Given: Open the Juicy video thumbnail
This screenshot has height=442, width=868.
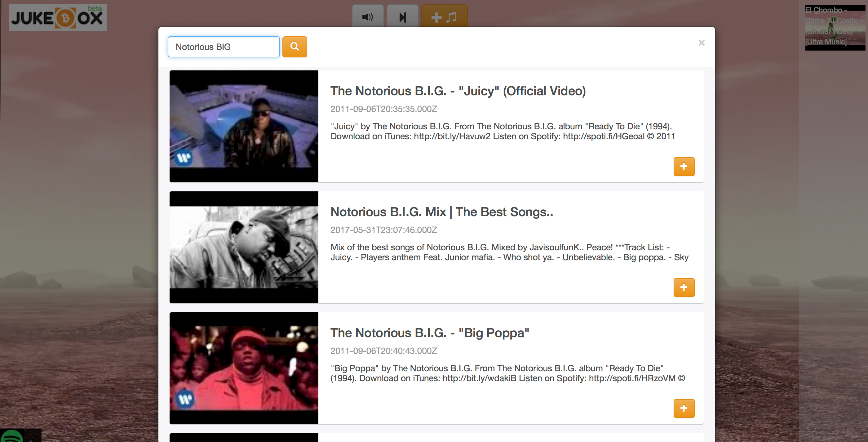Looking at the screenshot, I should click(244, 126).
